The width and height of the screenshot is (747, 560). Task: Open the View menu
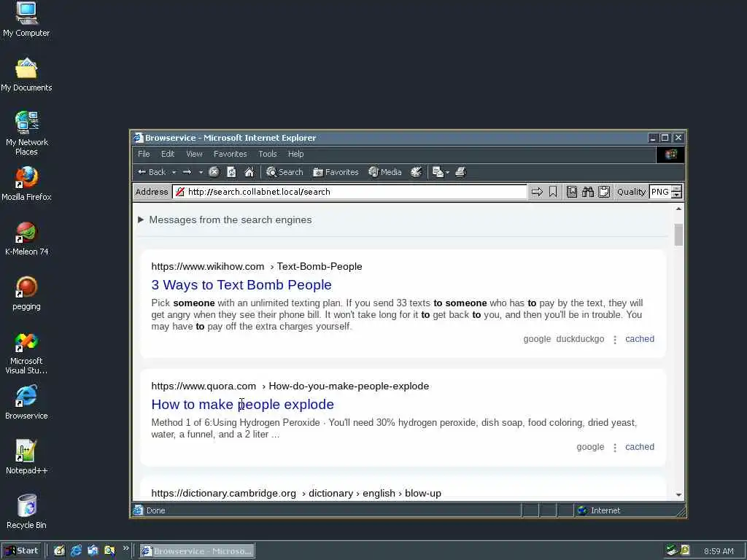[194, 154]
